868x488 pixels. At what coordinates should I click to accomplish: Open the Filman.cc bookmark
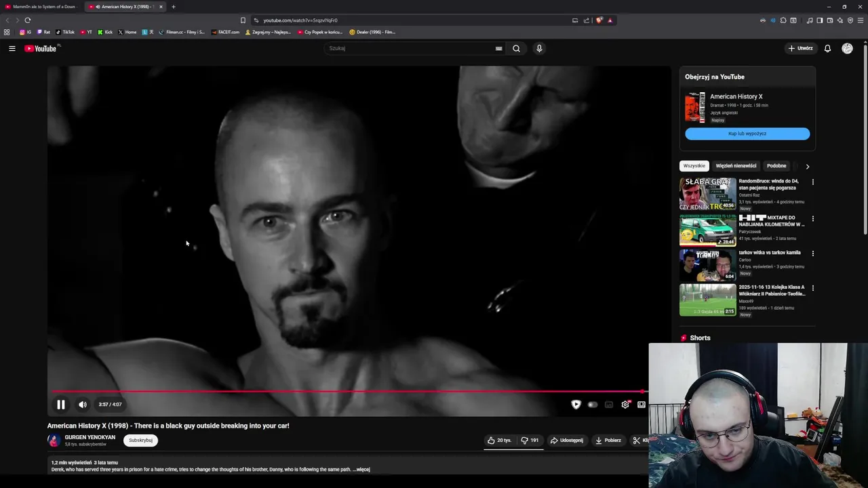[x=182, y=32]
